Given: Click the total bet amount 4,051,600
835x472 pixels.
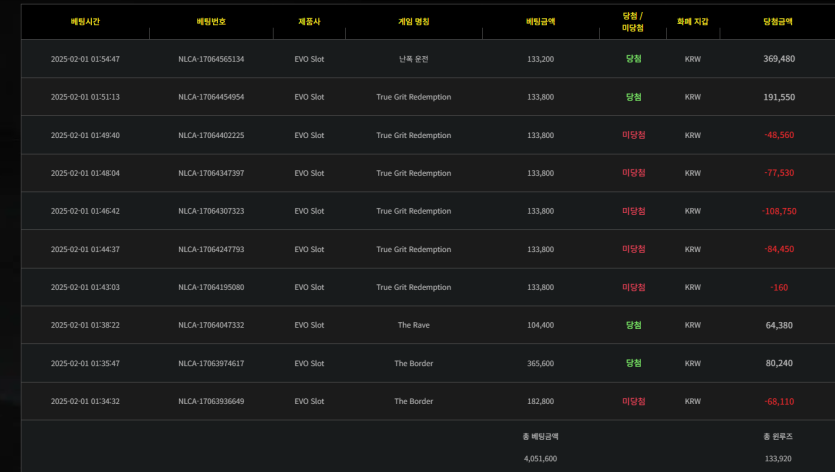Looking at the screenshot, I should (x=540, y=458).
